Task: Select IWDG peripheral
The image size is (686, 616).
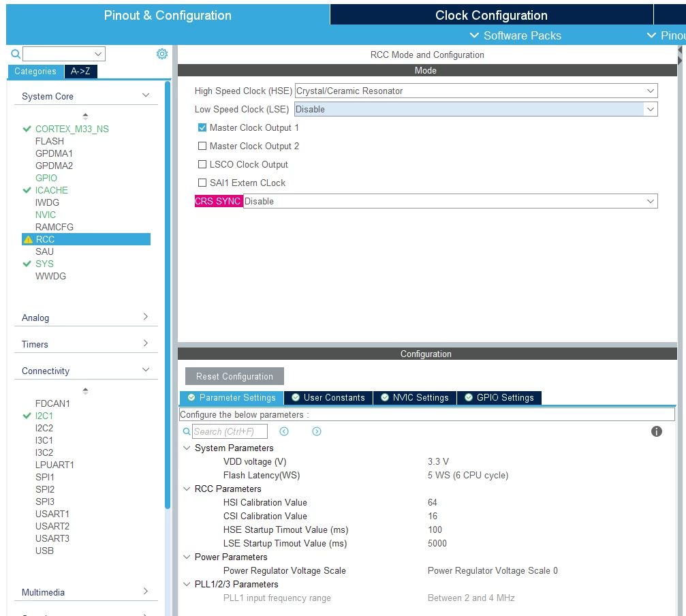Action: pos(47,202)
